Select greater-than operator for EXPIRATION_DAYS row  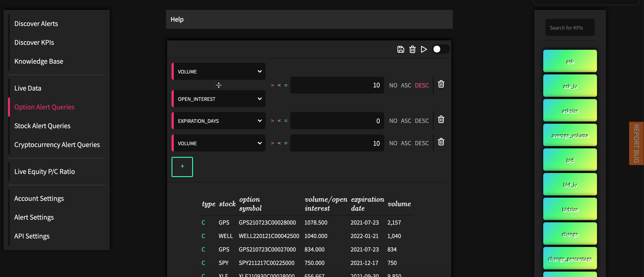[x=273, y=121]
